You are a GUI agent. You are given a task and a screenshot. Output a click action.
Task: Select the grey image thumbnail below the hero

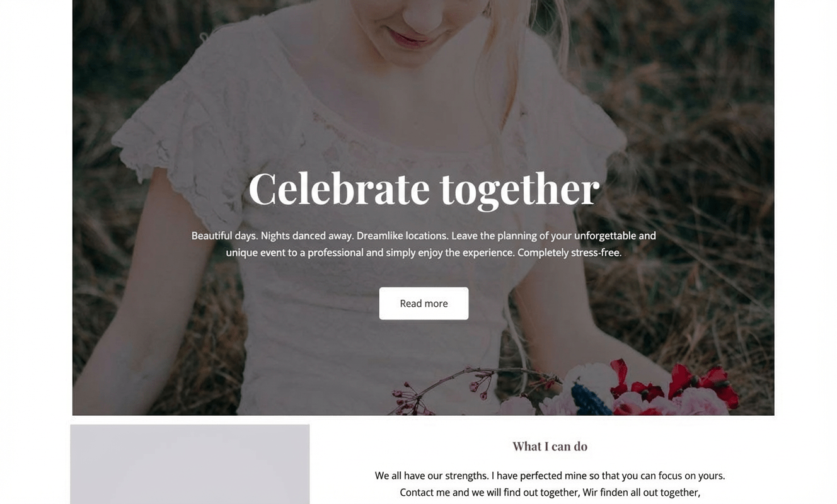tap(190, 464)
